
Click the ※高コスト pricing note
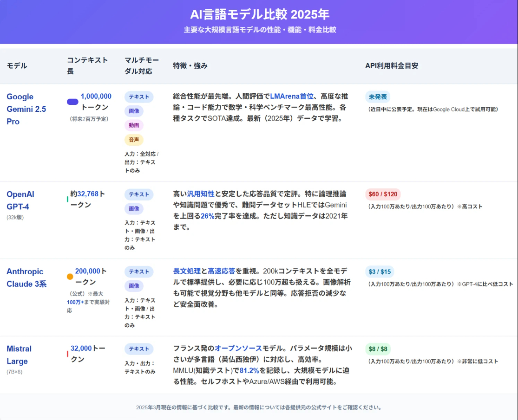pos(470,207)
